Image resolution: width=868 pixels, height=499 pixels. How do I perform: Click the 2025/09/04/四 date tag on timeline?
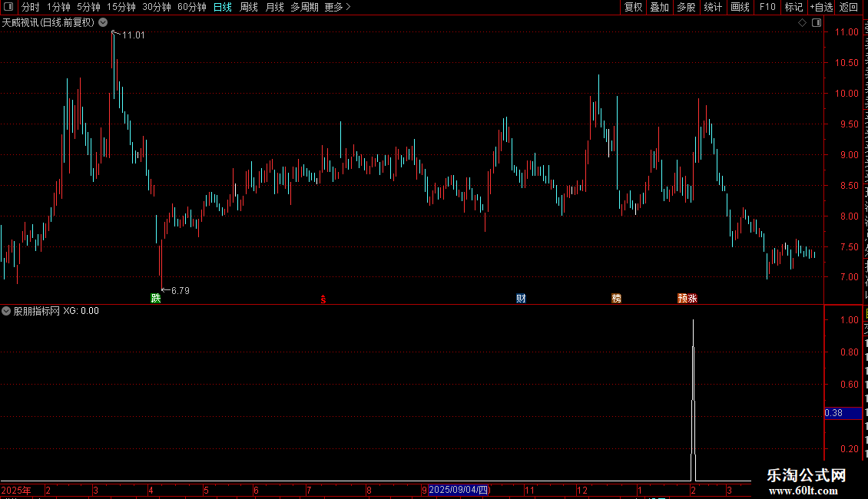(x=459, y=490)
